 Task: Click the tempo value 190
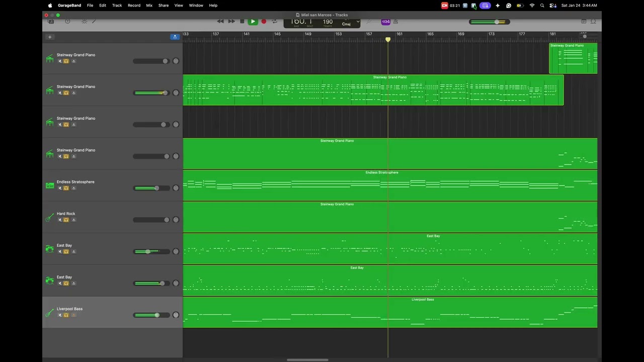pos(328,22)
